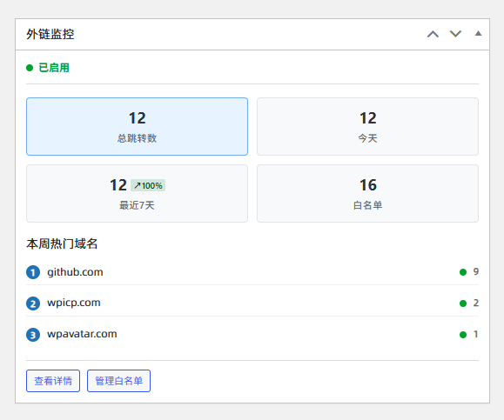The width and height of the screenshot is (504, 420).
Task: Select the 今天 stat card
Action: point(367,126)
